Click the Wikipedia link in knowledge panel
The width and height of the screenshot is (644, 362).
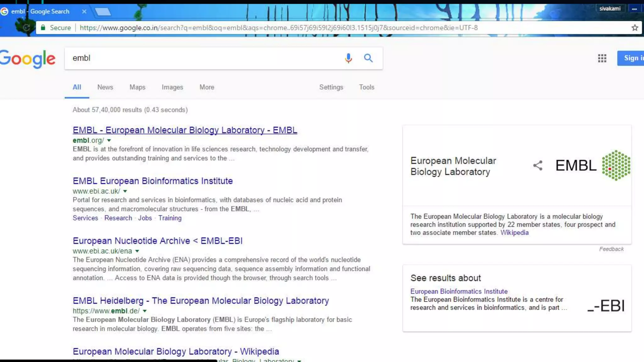(x=514, y=233)
